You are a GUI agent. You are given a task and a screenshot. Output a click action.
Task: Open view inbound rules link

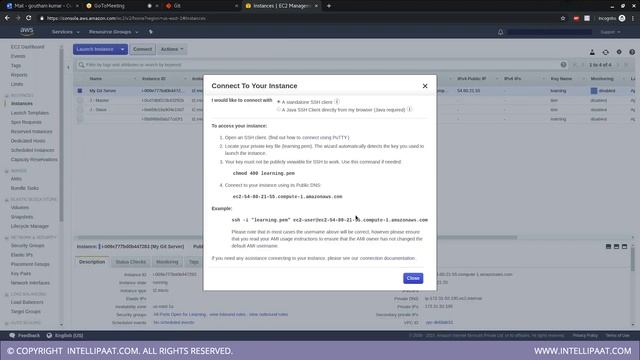227,315
